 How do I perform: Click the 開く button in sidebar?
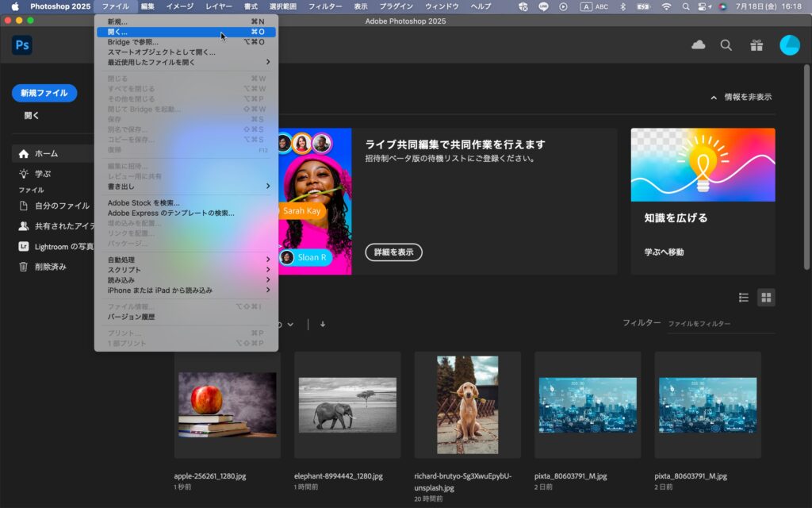click(32, 116)
